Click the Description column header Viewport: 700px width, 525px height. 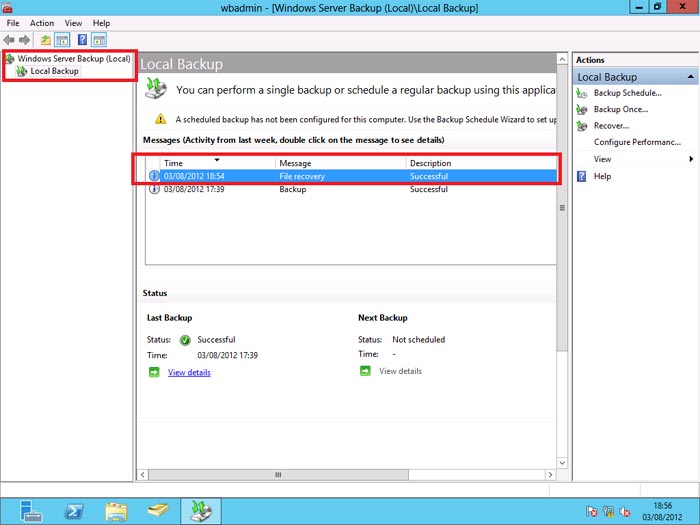(x=482, y=163)
